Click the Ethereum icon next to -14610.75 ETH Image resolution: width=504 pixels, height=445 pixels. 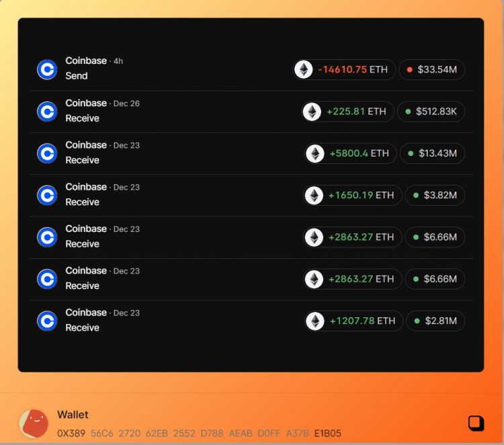click(x=304, y=69)
